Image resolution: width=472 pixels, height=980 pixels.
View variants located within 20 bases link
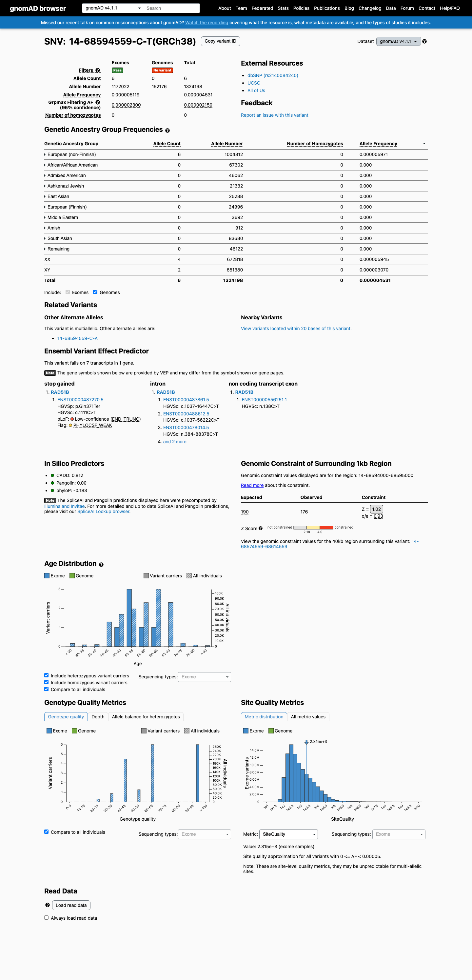(296, 329)
